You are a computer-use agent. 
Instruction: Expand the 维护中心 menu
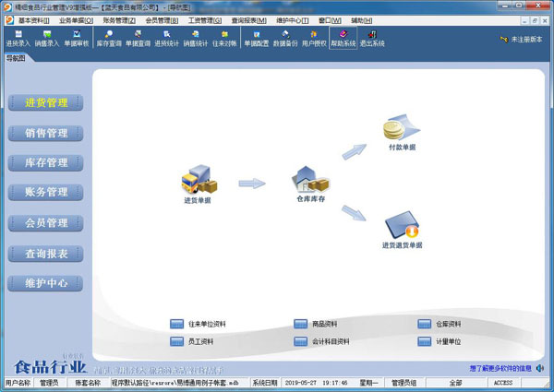[293, 18]
